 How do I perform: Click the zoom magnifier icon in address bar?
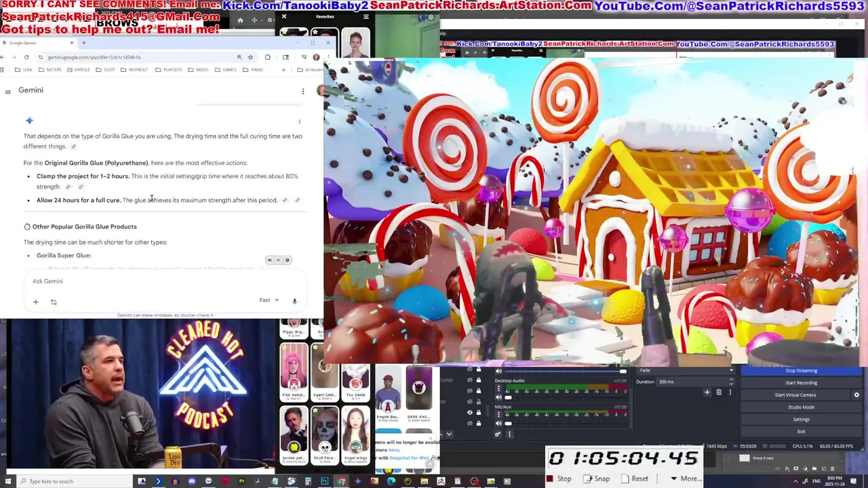[x=239, y=57]
